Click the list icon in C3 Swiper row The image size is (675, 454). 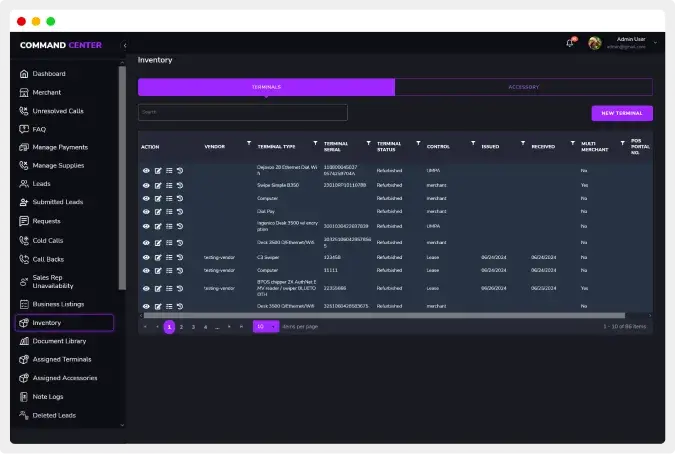coord(168,257)
